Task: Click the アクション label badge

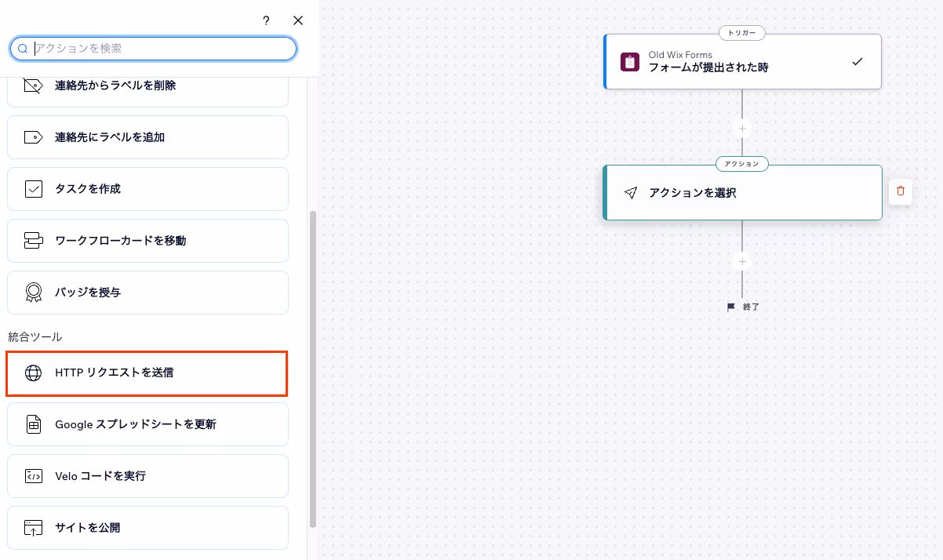Action: tap(742, 164)
